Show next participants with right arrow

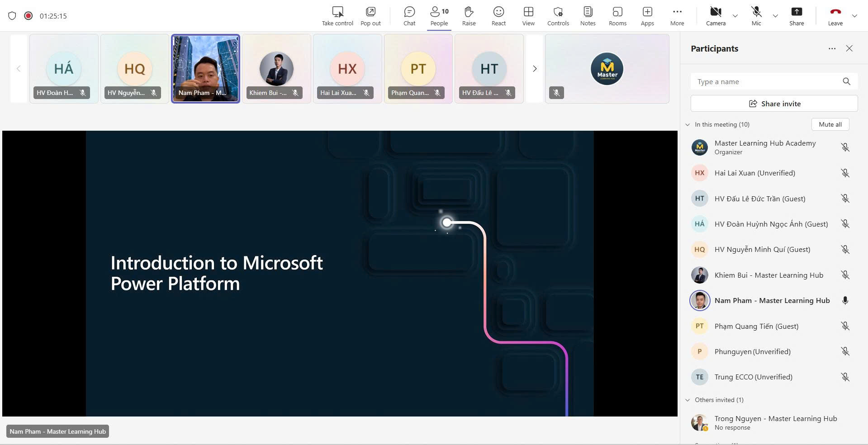pyautogui.click(x=535, y=69)
